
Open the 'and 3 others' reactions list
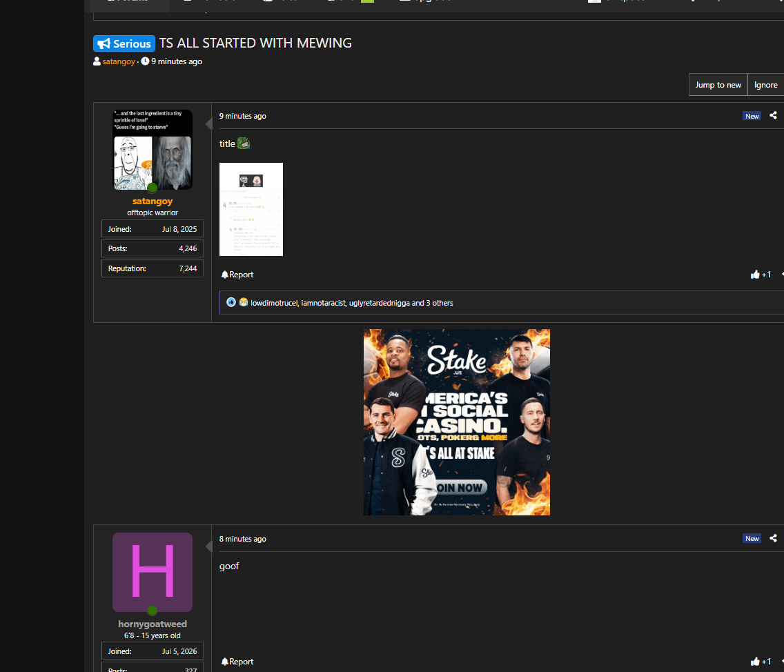pyautogui.click(x=433, y=303)
